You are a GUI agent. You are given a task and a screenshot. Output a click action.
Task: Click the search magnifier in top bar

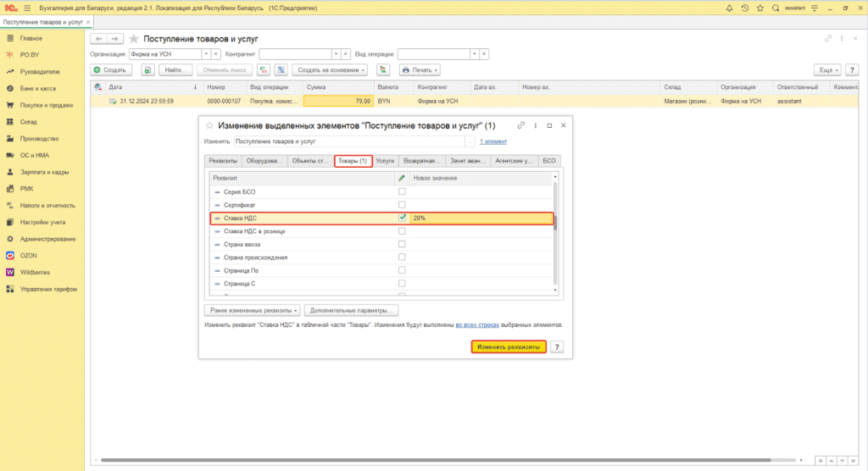(x=775, y=8)
